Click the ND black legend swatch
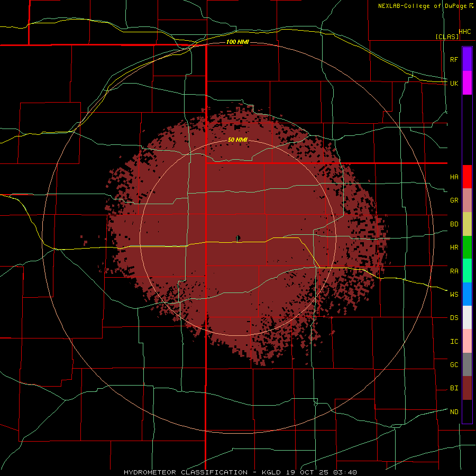The height and width of the screenshot is (476, 476). (467, 411)
